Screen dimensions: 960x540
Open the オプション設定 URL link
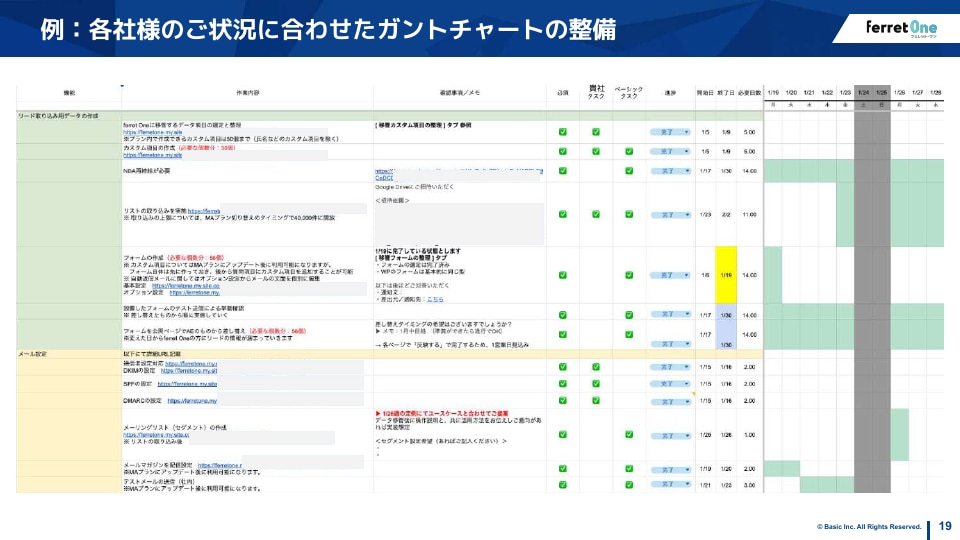point(195,293)
